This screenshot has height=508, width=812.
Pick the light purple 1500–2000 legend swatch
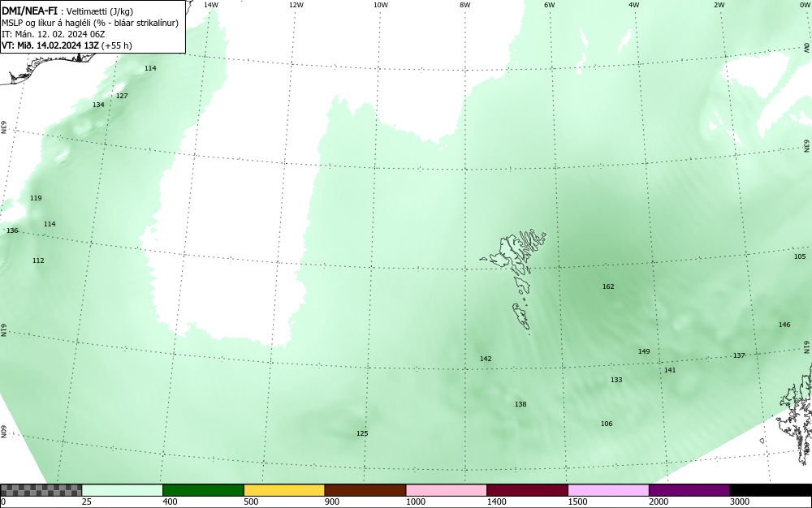(608, 490)
